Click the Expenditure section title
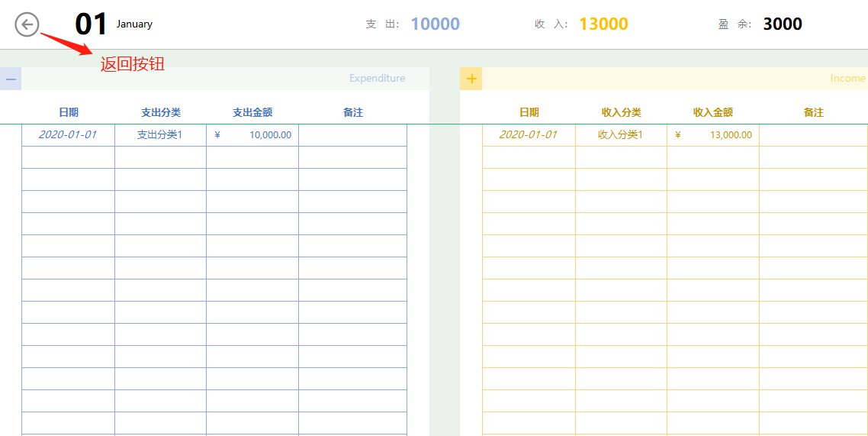The height and width of the screenshot is (436, 868). pos(377,79)
